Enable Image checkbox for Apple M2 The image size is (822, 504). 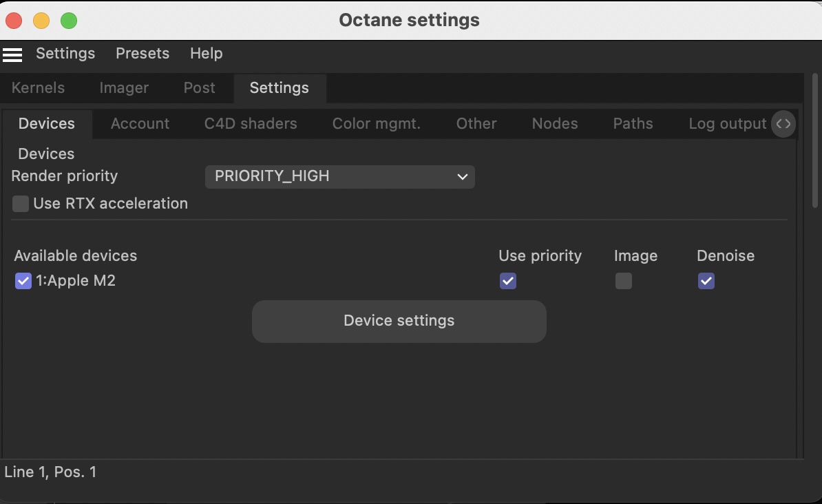(624, 281)
